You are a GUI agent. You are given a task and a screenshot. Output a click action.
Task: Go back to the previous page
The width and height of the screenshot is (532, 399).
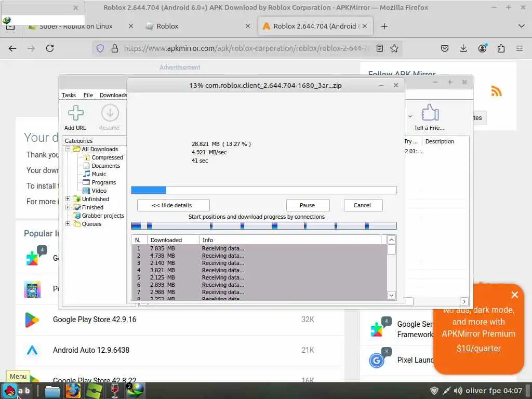coord(12,48)
